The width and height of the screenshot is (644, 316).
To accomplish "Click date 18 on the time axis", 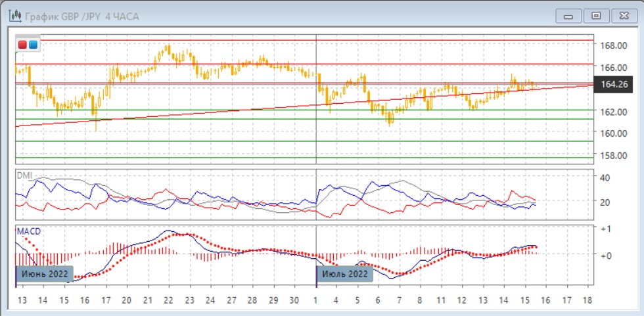I will 587,300.
